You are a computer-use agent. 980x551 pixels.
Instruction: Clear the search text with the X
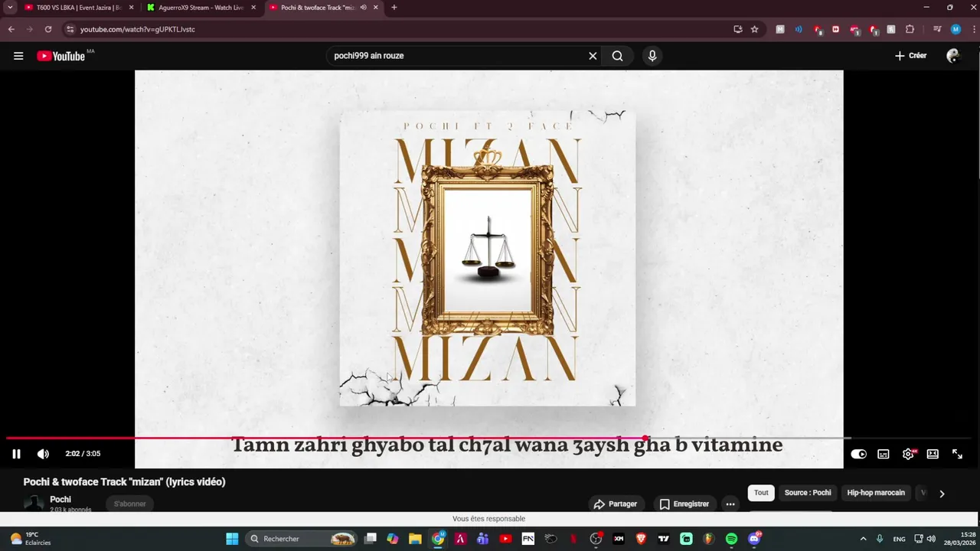pos(593,56)
